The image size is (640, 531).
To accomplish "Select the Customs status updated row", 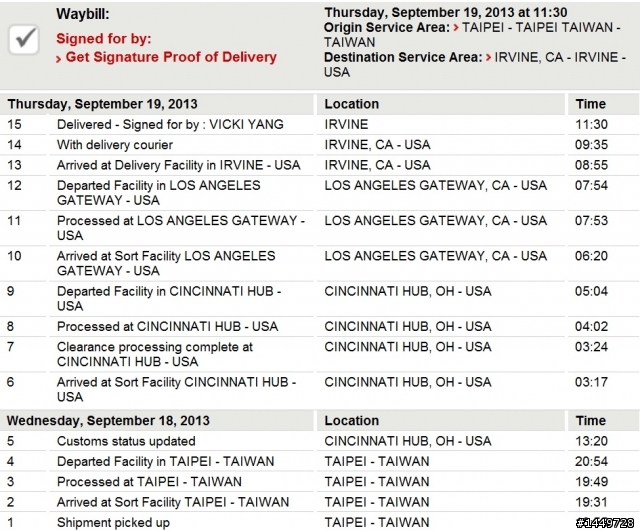I will pyautogui.click(x=320, y=441).
